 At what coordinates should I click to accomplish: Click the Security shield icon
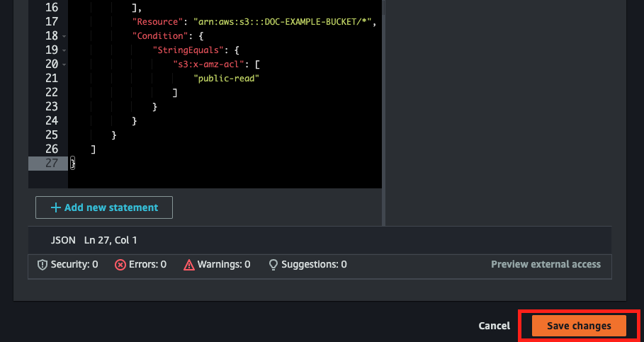coord(42,264)
